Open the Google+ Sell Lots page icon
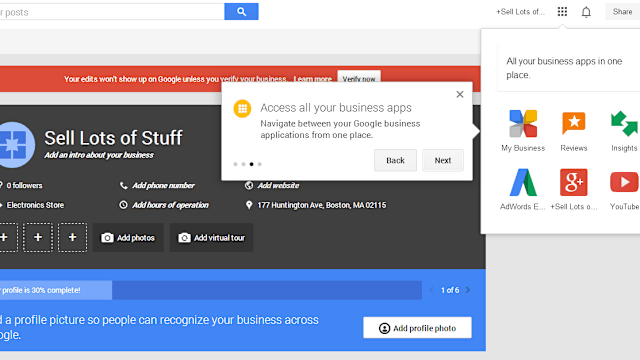This screenshot has height=360, width=640. [573, 182]
